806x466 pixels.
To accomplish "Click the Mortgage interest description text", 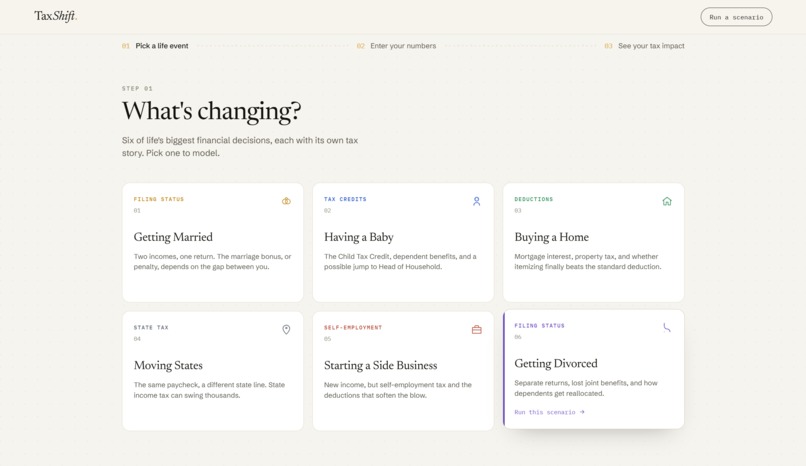I will click(588, 262).
